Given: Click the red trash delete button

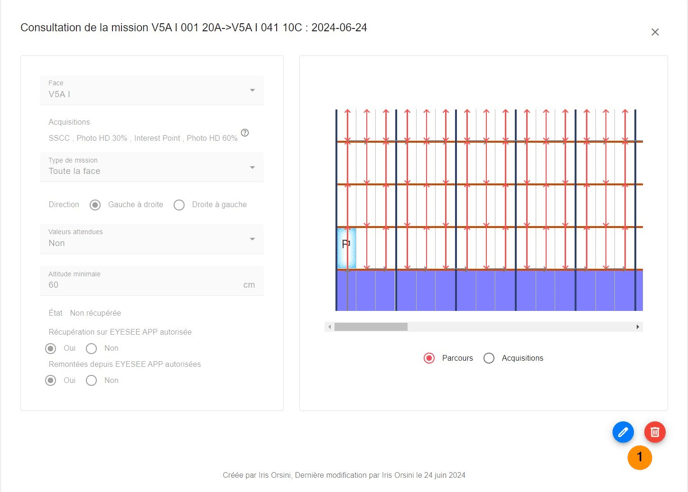Looking at the screenshot, I should click(655, 432).
